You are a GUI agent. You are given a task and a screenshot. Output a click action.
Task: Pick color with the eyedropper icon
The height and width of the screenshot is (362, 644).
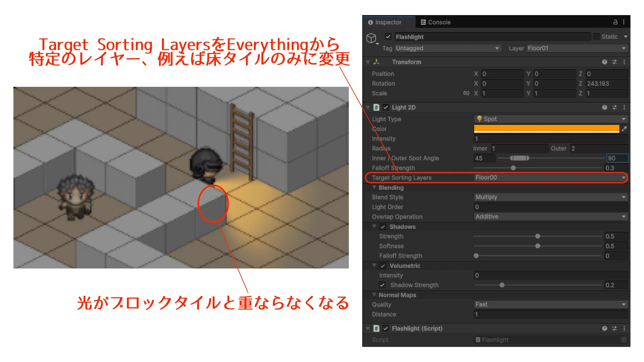[x=624, y=129]
